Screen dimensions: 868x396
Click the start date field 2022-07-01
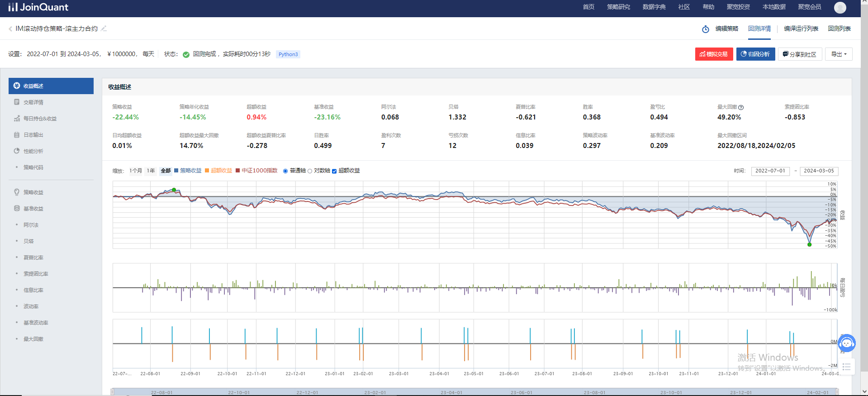[770, 171]
